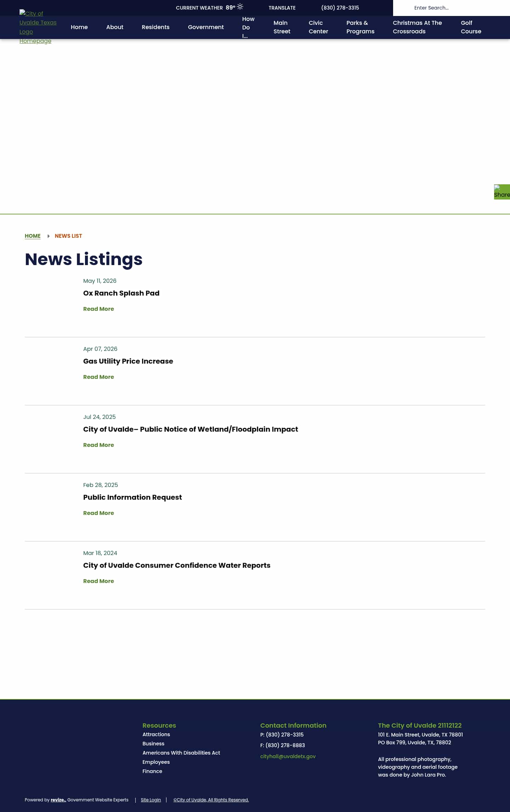Read More on Consumer Confidence Water Reports
This screenshot has width=510, height=812.
pyautogui.click(x=98, y=581)
